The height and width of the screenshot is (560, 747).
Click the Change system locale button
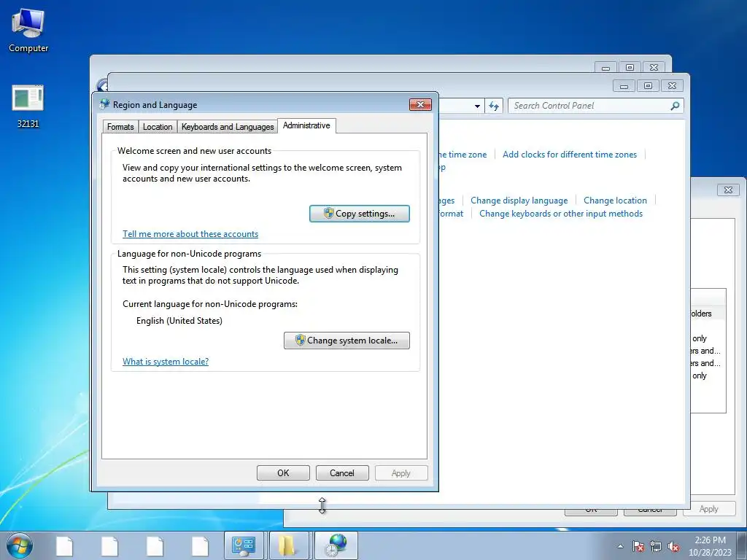[347, 341]
